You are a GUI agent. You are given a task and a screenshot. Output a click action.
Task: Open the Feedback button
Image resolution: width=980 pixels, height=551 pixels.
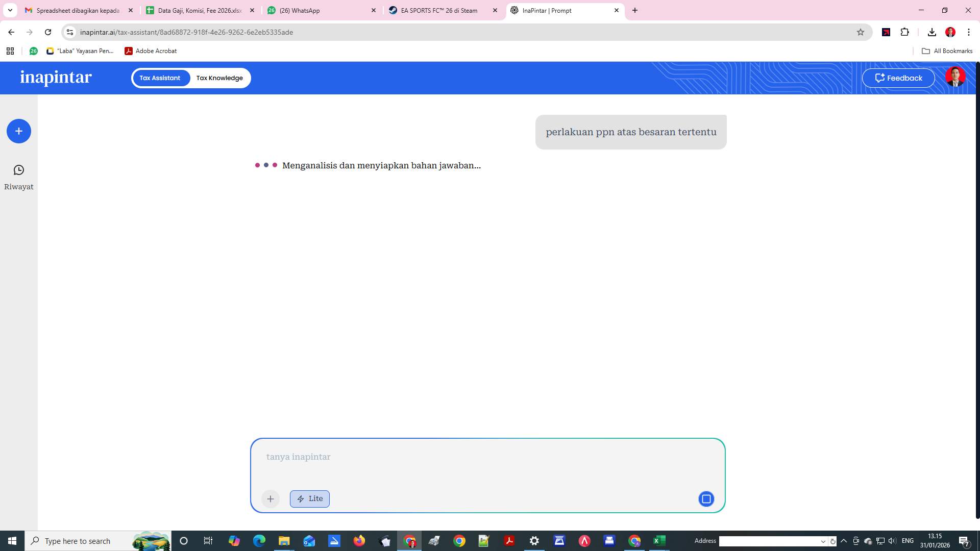(898, 78)
